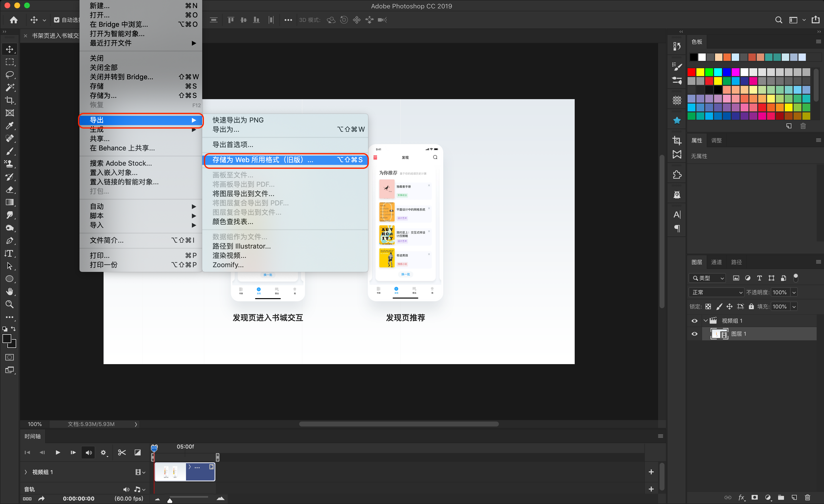Pick the Eyedropper tool
This screenshot has width=824, height=504.
(x=9, y=126)
